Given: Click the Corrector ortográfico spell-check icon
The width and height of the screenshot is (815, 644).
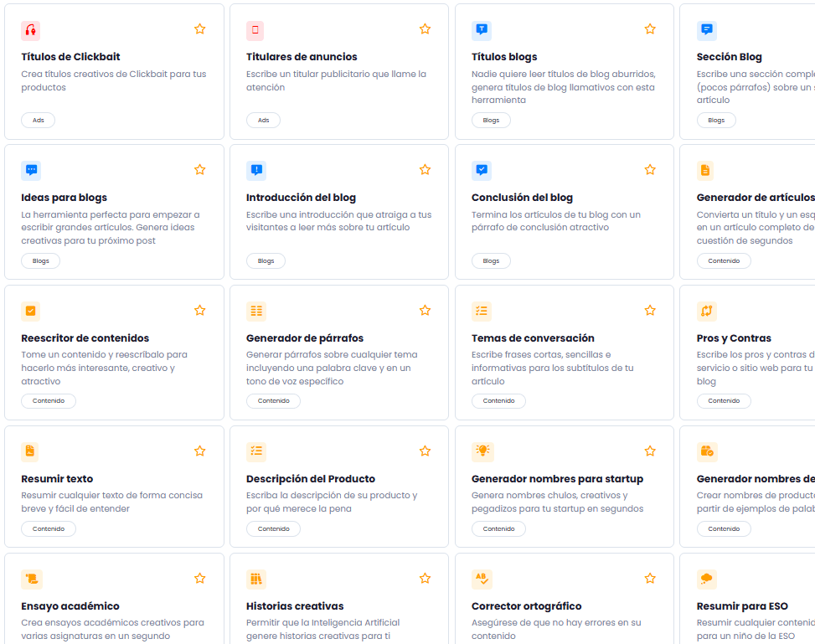Looking at the screenshot, I should tap(482, 579).
